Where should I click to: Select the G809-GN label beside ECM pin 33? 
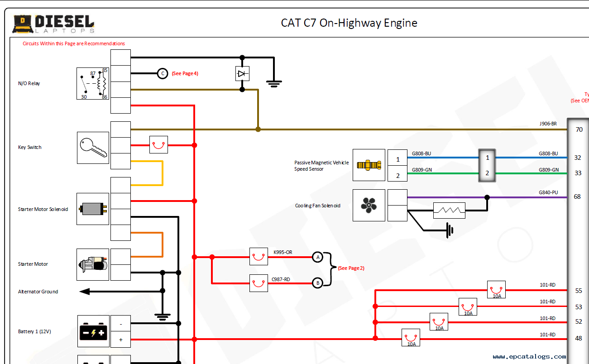549,170
